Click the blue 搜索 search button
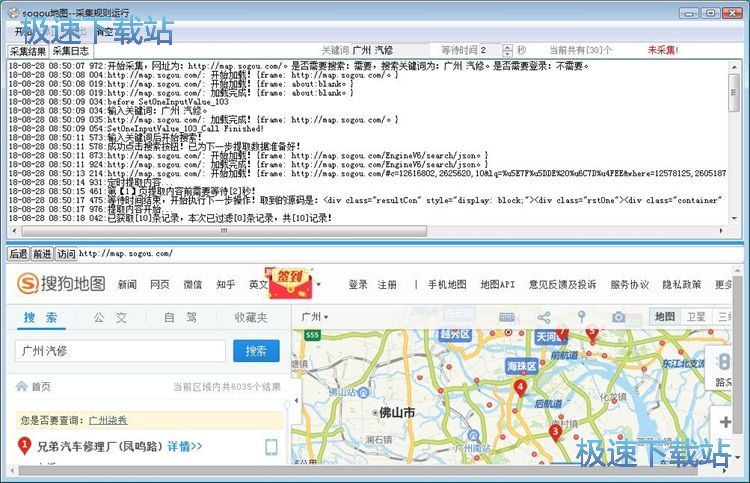 (256, 351)
